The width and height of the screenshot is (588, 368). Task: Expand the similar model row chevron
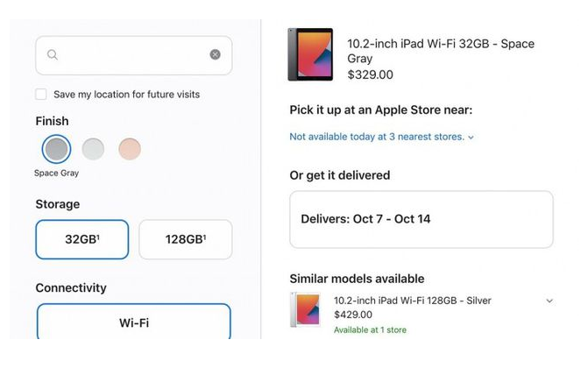pos(549,301)
